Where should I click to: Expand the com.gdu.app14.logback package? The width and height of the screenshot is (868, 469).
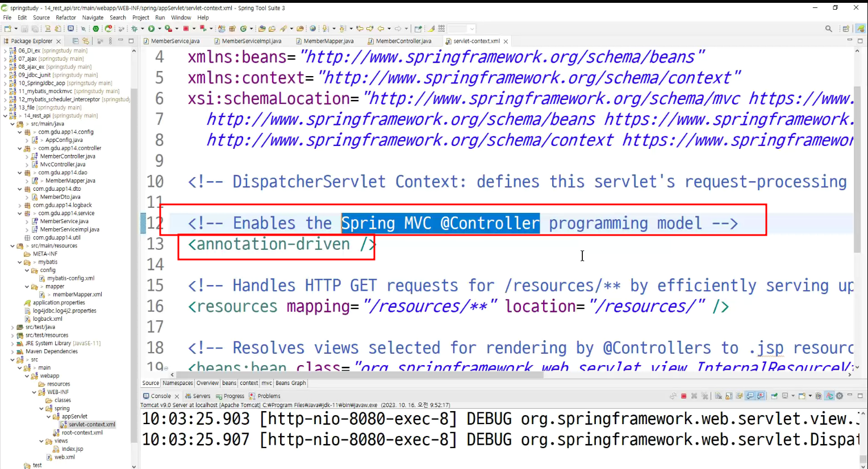pyautogui.click(x=20, y=205)
